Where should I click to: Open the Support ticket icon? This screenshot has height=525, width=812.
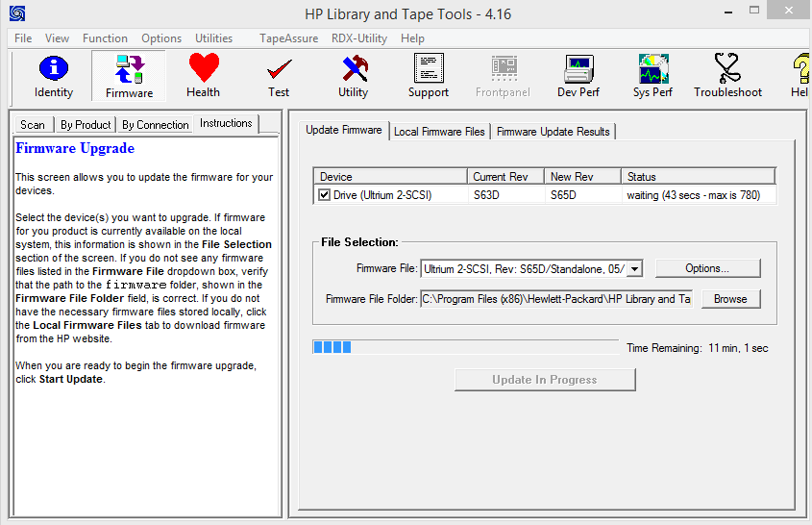(x=429, y=76)
